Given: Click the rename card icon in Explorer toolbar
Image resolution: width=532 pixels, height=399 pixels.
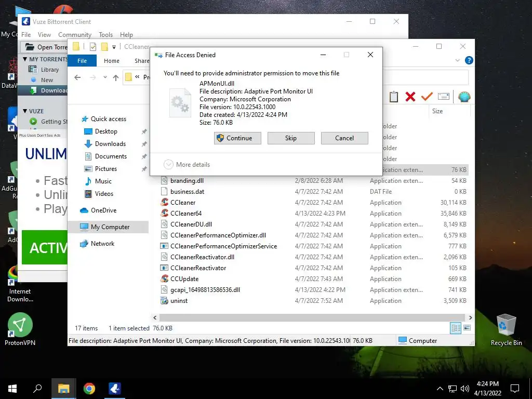Looking at the screenshot, I should [444, 97].
